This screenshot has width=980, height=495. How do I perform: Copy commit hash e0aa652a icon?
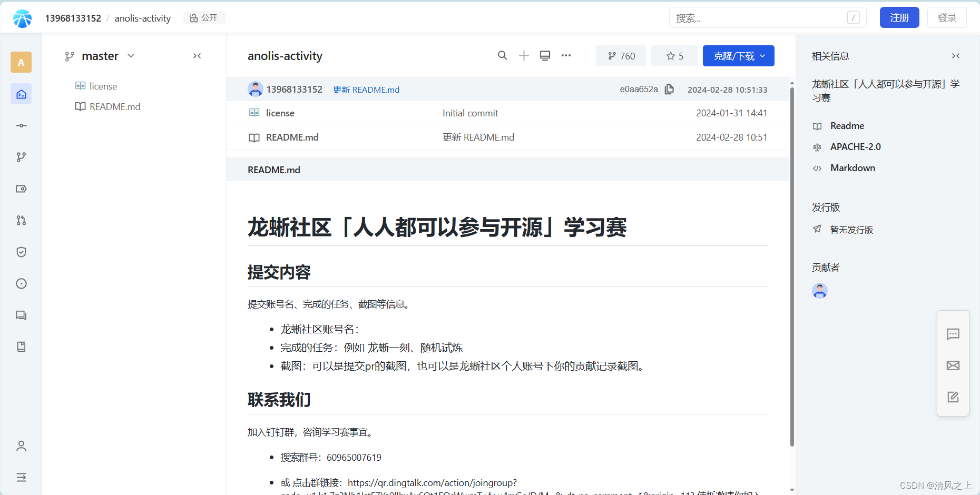tap(669, 89)
